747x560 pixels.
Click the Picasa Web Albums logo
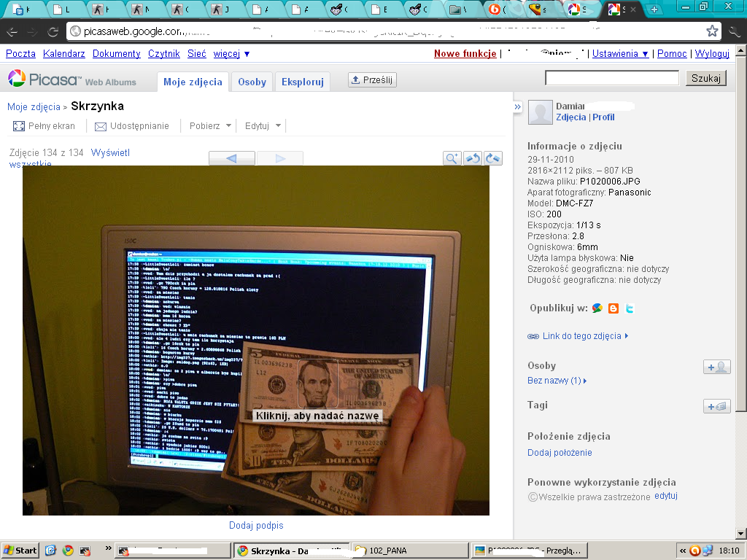(72, 79)
